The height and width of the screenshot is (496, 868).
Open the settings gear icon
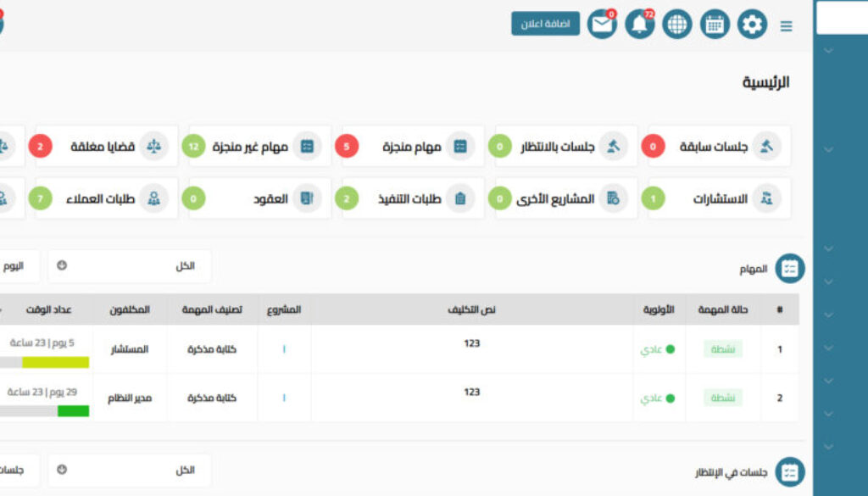click(x=750, y=25)
